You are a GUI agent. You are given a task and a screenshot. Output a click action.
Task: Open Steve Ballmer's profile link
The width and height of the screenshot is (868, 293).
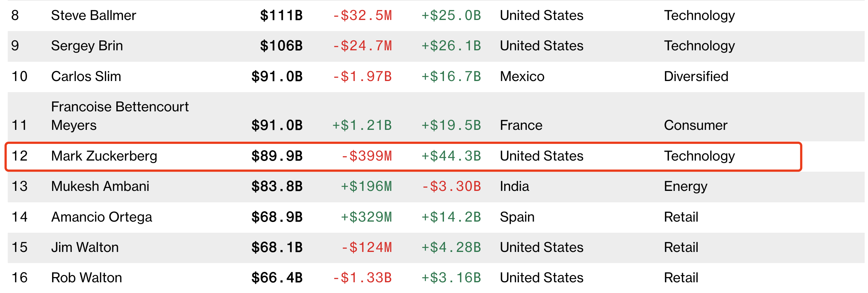[93, 16]
